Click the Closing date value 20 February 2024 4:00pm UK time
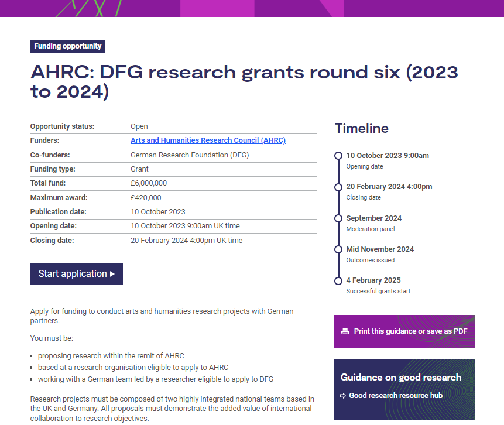Screen dimensions: 504x425 (186, 241)
